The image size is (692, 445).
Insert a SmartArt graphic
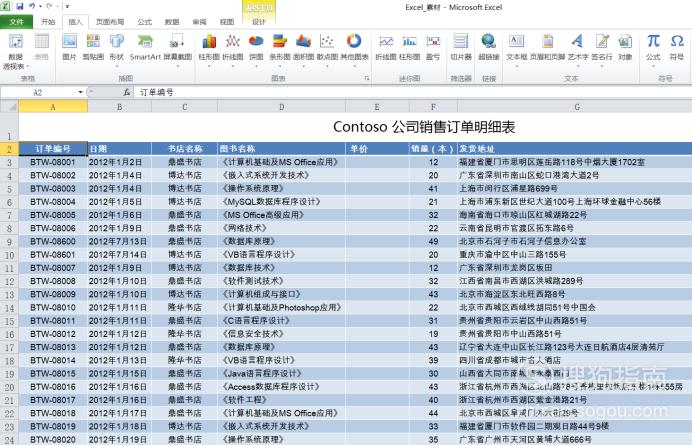145,47
